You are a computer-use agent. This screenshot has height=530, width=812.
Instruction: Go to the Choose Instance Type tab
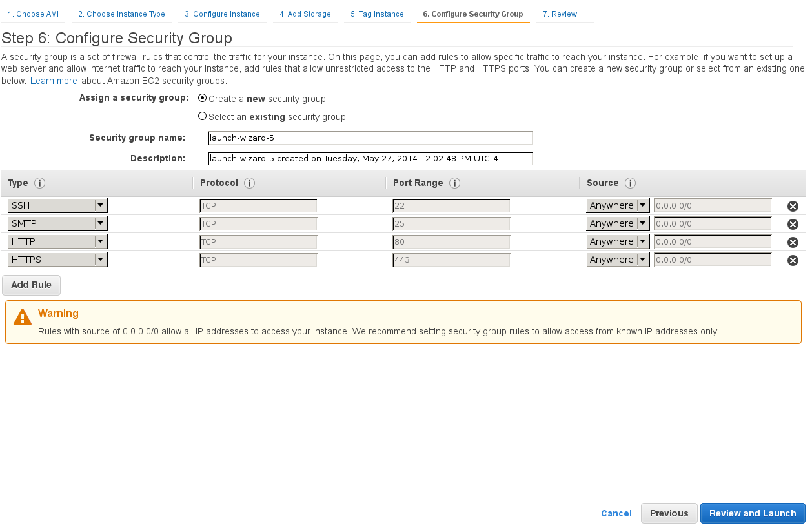click(x=121, y=14)
